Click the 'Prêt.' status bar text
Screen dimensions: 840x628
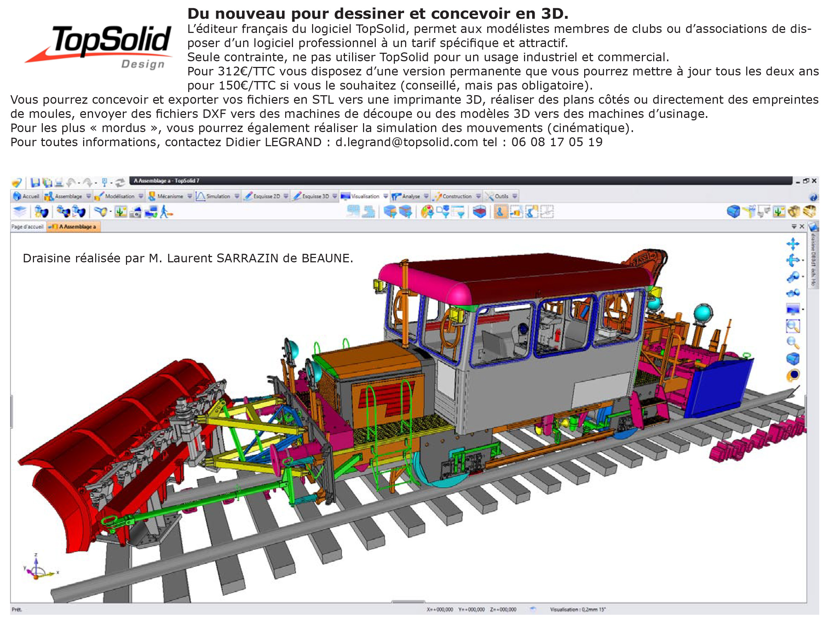(x=17, y=610)
